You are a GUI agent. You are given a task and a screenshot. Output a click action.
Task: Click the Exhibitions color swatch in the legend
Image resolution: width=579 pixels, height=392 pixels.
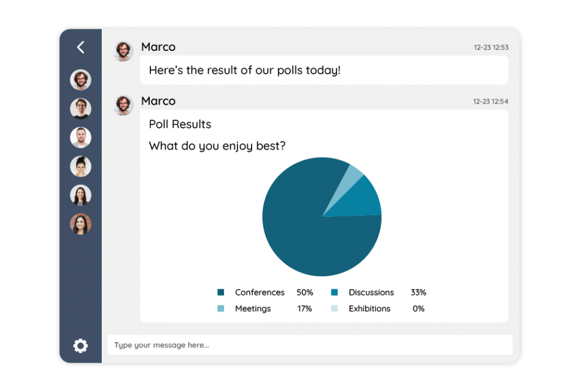333,308
